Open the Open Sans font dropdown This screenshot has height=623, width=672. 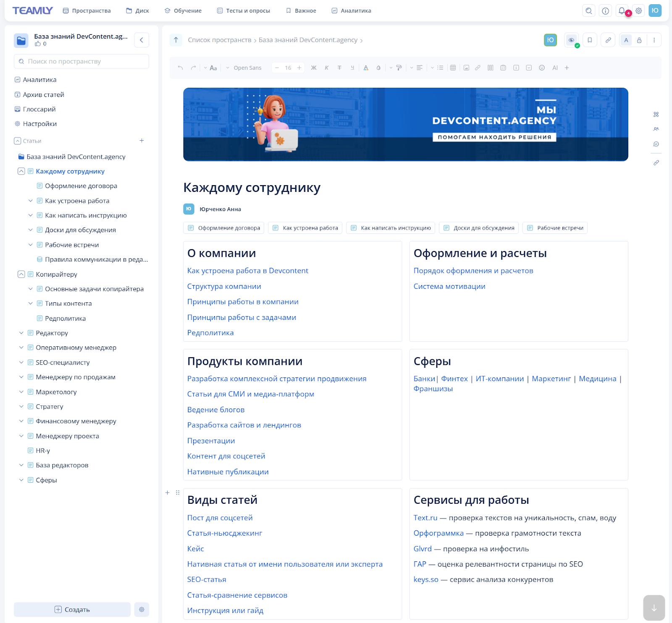click(244, 68)
